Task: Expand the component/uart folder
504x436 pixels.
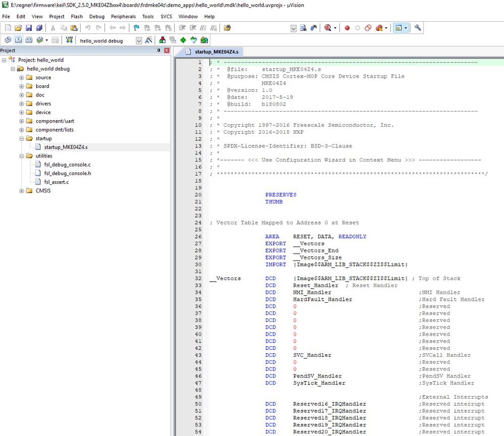Action: pyautogui.click(x=22, y=121)
